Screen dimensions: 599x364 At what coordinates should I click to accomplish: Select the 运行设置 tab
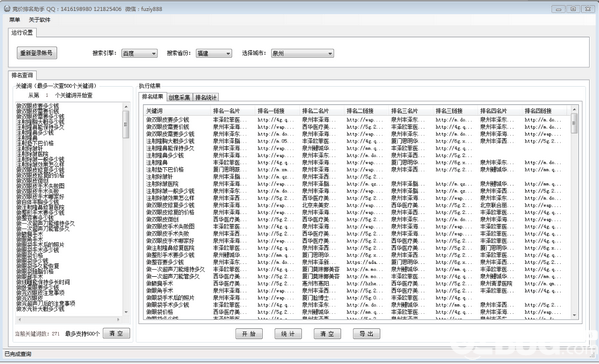[x=22, y=33]
